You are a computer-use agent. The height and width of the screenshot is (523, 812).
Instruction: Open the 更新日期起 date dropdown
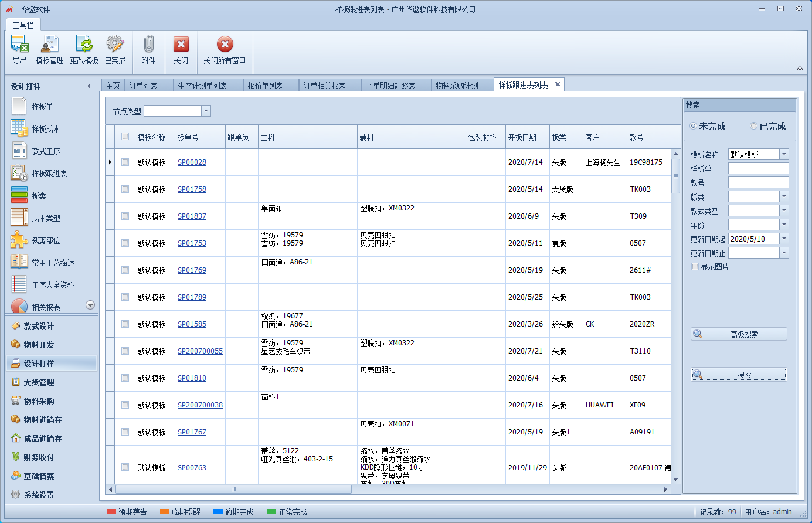pos(784,239)
